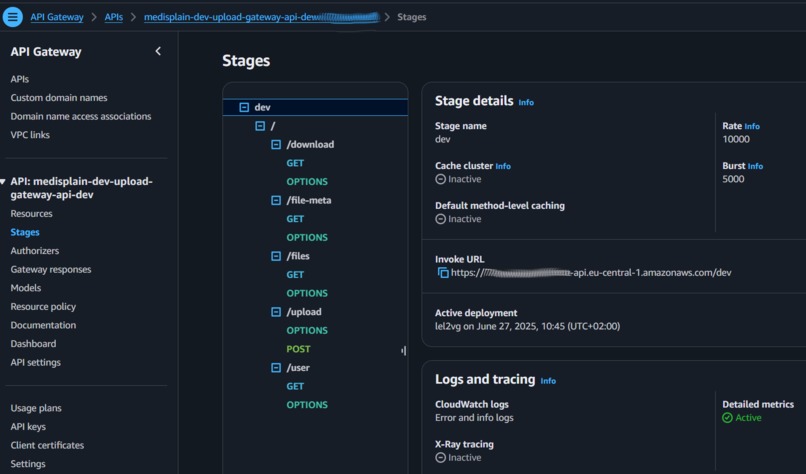Click the Burst value 5000

point(733,179)
